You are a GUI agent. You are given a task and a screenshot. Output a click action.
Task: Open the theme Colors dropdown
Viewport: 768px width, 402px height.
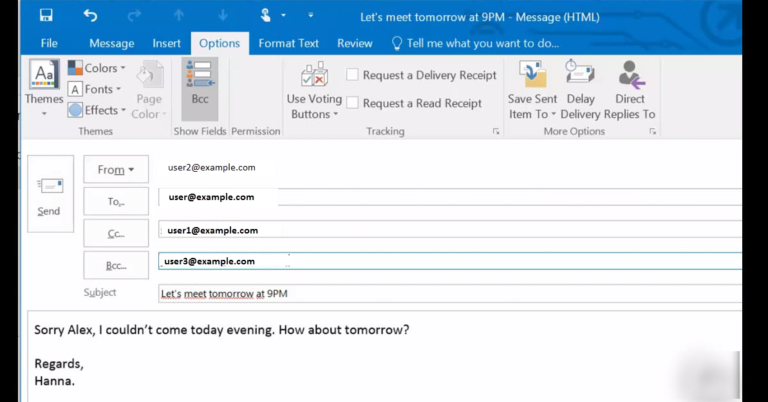[x=96, y=68]
